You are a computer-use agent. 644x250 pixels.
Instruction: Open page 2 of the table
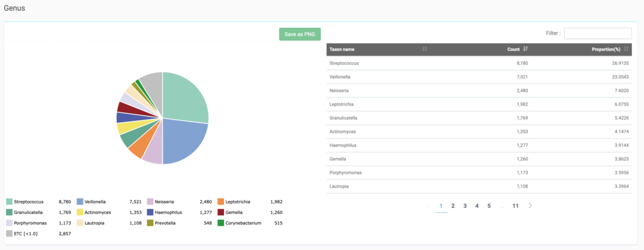click(453, 206)
